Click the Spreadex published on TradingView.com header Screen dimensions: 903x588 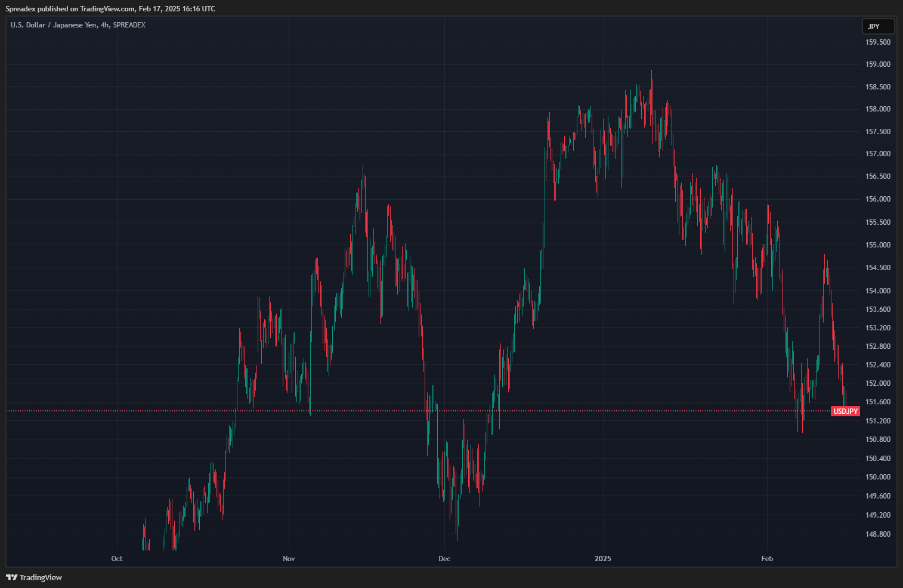tap(110, 9)
